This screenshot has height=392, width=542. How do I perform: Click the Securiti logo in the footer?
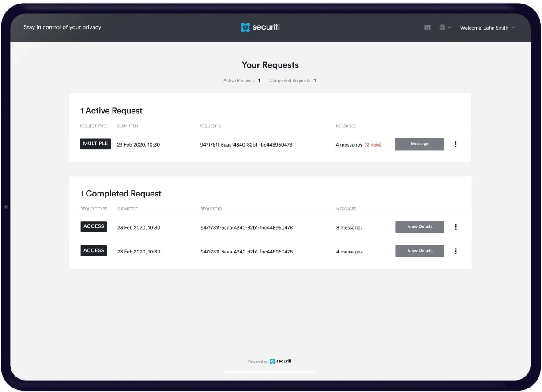280,361
